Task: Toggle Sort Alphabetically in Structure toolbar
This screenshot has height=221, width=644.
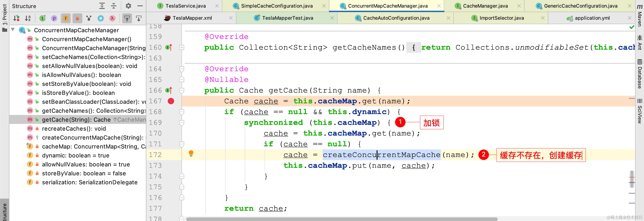Action: click(x=28, y=18)
